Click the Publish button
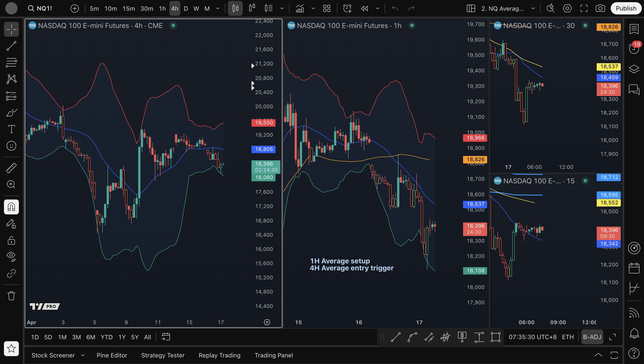Screen dimensions: 644x364 [626, 9]
